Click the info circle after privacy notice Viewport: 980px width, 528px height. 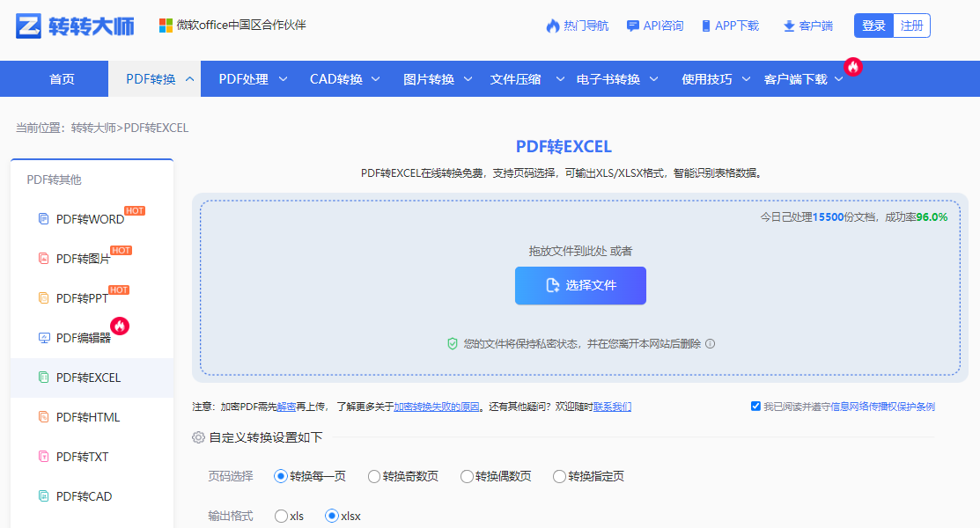(710, 344)
